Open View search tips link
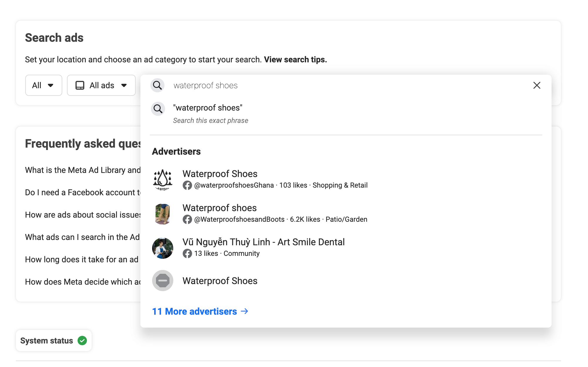 coord(295,60)
